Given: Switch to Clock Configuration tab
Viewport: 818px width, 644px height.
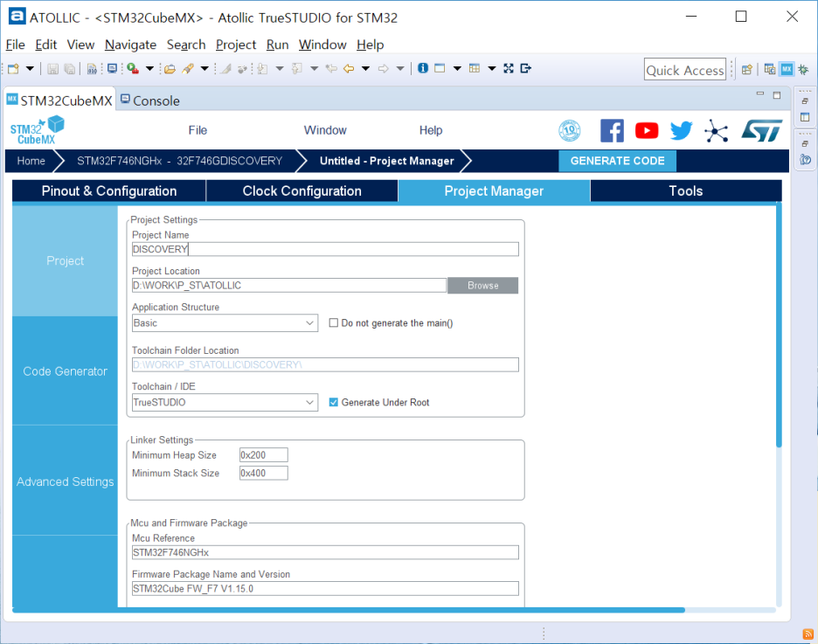Looking at the screenshot, I should [x=302, y=190].
